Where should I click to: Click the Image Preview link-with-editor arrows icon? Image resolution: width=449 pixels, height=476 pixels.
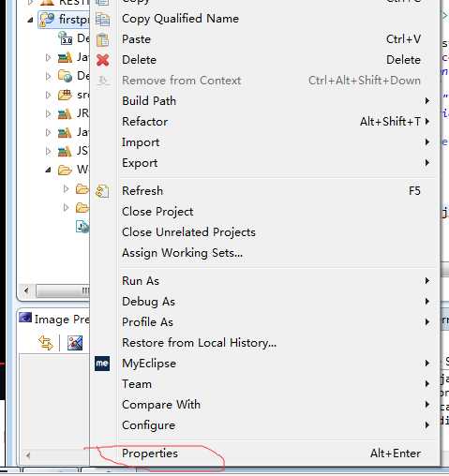tap(46, 343)
